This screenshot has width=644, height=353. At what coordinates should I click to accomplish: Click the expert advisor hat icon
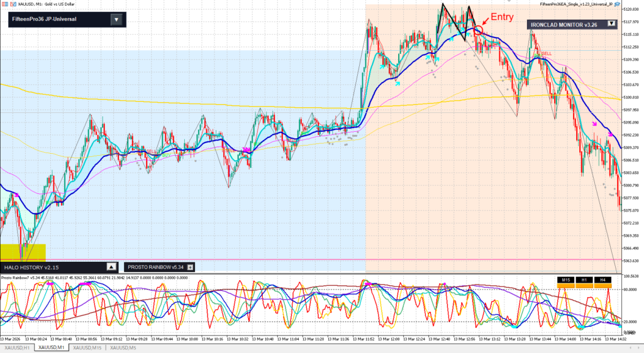[616, 4]
